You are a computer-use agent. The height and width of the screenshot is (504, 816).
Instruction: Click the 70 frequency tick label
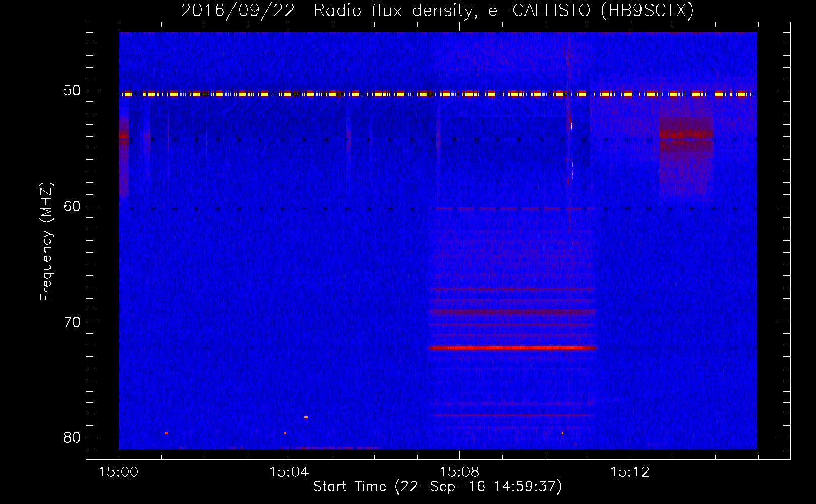(x=72, y=322)
